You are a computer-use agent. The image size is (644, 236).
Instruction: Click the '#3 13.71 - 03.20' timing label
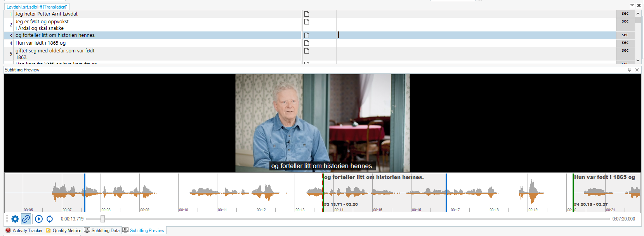[341, 205]
